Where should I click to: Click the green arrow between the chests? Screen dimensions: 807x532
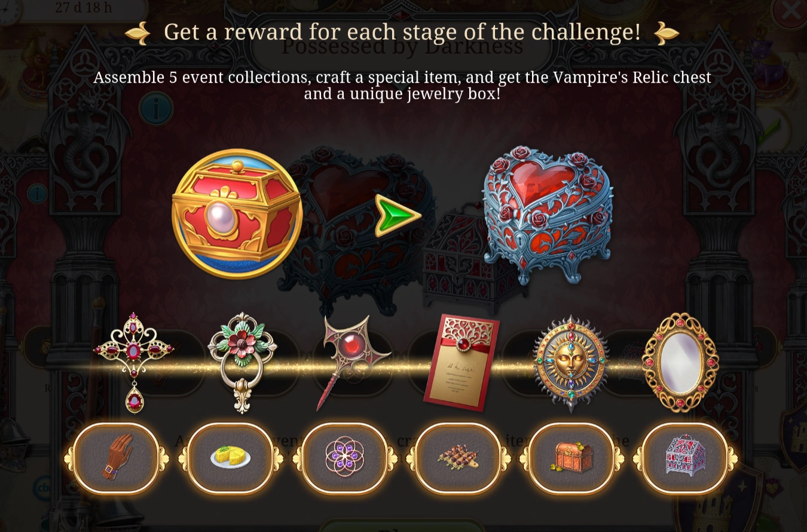(398, 215)
